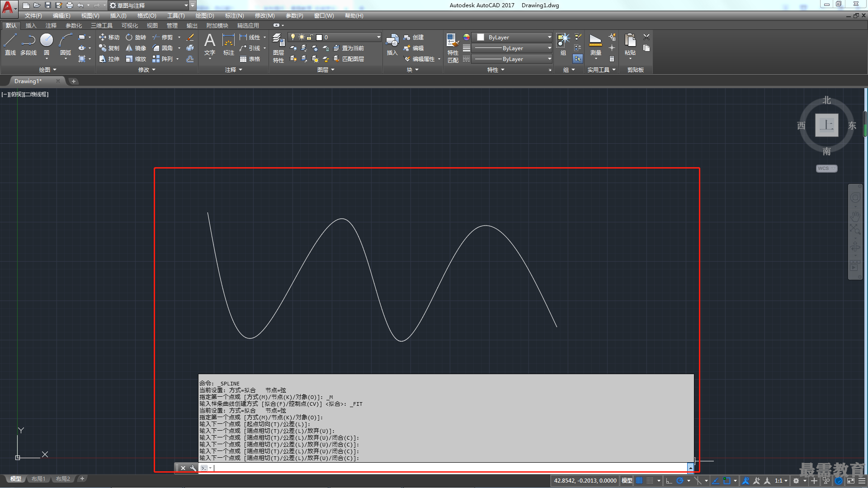Viewport: 868px width, 488px height.
Task: Open the layer selection dropdown showing 0
Action: 335,37
